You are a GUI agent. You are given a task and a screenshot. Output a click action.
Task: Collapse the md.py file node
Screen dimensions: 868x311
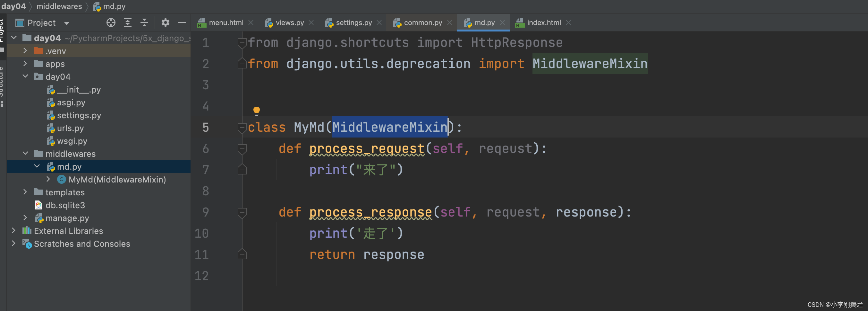coord(37,166)
